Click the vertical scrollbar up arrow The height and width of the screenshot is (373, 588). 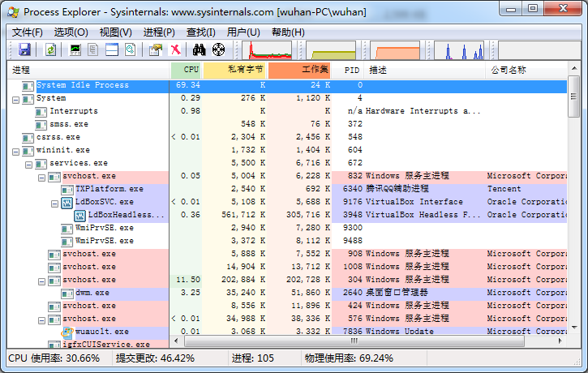click(x=574, y=69)
